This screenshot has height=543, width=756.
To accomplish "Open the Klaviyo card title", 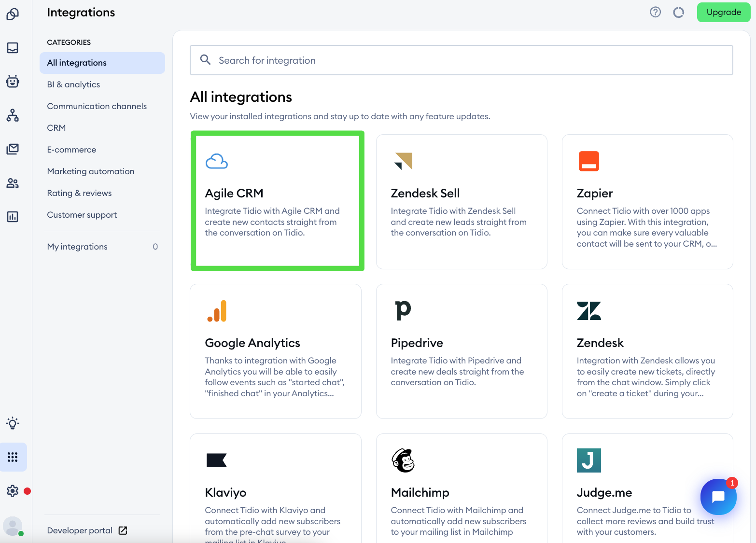I will point(225,492).
